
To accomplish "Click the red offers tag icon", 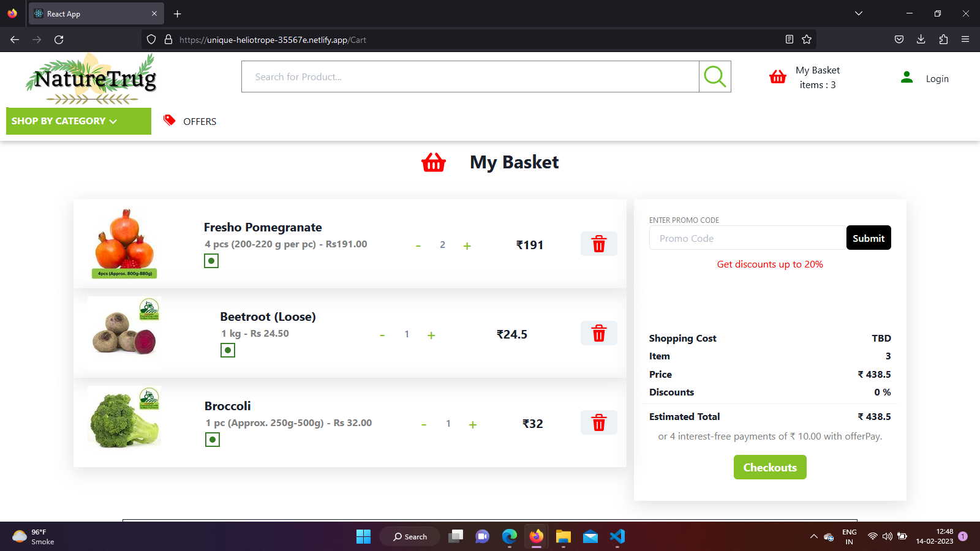I will click(170, 120).
